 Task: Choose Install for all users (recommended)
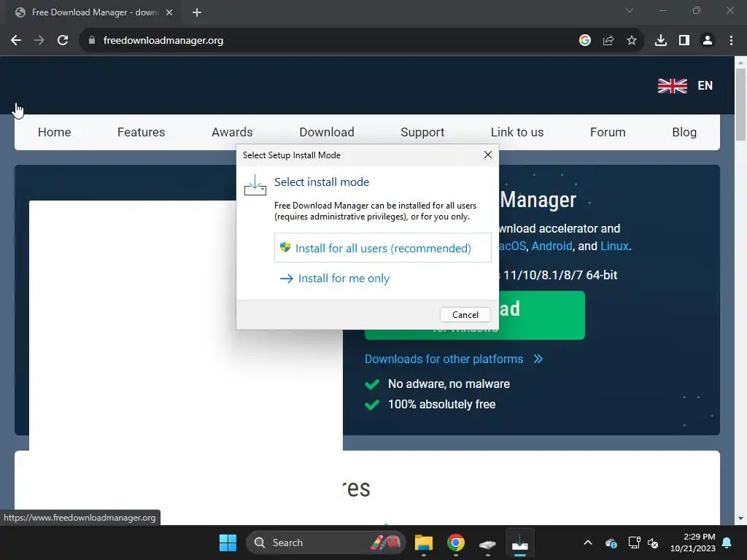click(382, 248)
